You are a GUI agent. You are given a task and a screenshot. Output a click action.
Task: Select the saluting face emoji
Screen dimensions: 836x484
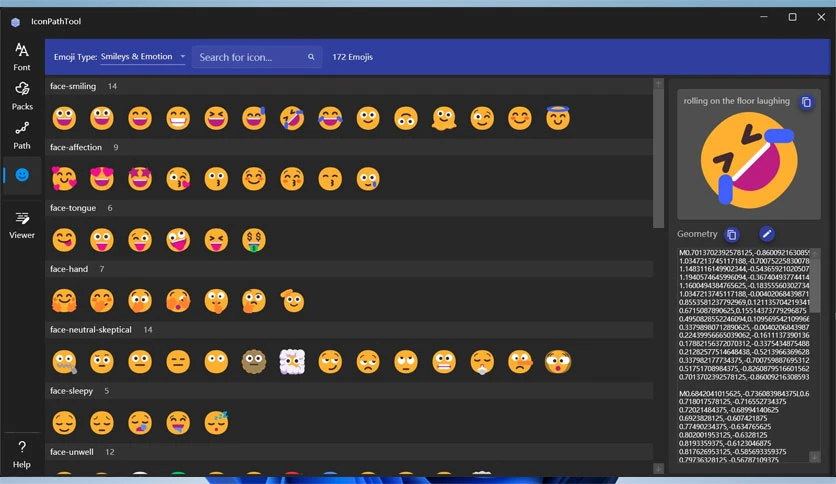click(292, 301)
